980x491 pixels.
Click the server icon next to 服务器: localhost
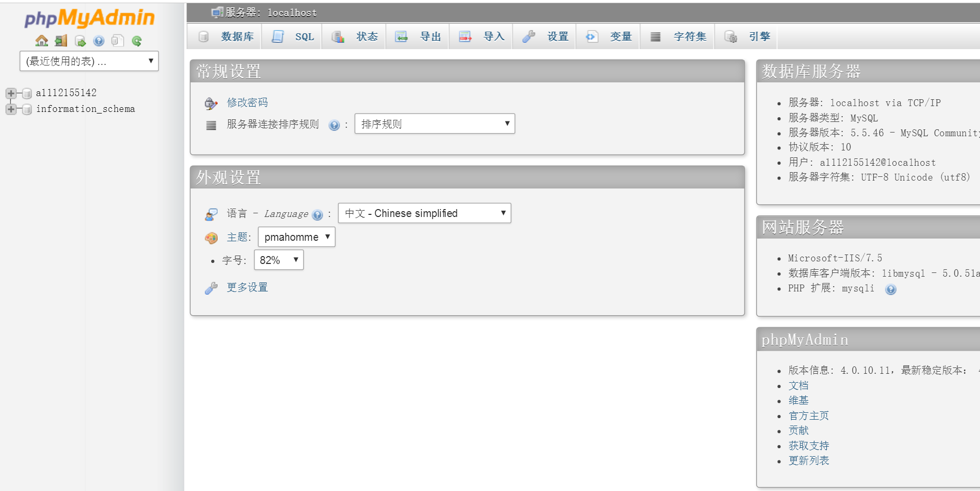coord(217,12)
